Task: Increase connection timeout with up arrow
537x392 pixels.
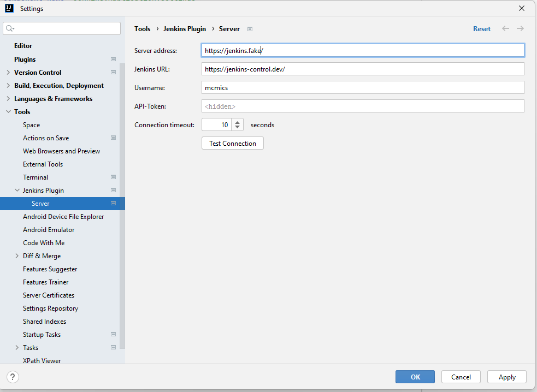Action: [x=237, y=122]
